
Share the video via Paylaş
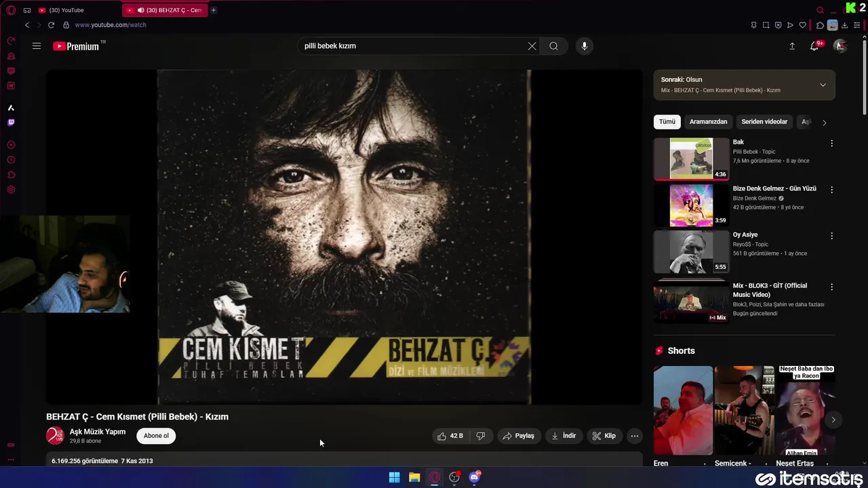click(x=518, y=436)
